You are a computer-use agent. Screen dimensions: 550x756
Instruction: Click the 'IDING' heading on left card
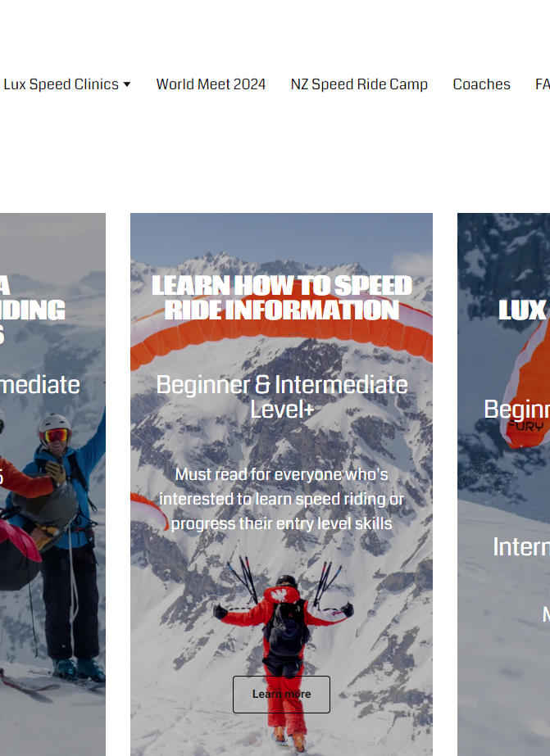pyautogui.click(x=33, y=310)
